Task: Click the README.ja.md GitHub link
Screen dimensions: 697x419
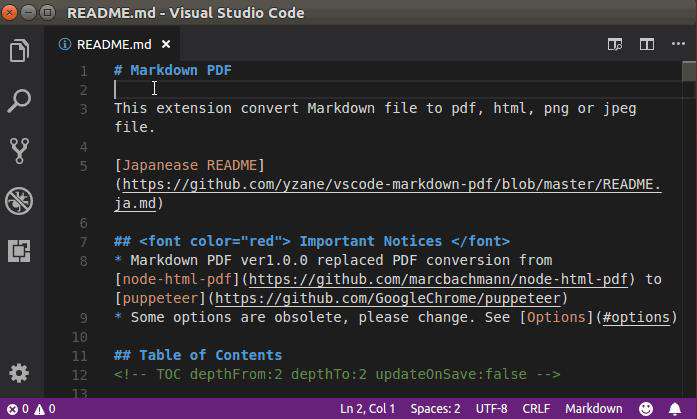Action: point(388,194)
